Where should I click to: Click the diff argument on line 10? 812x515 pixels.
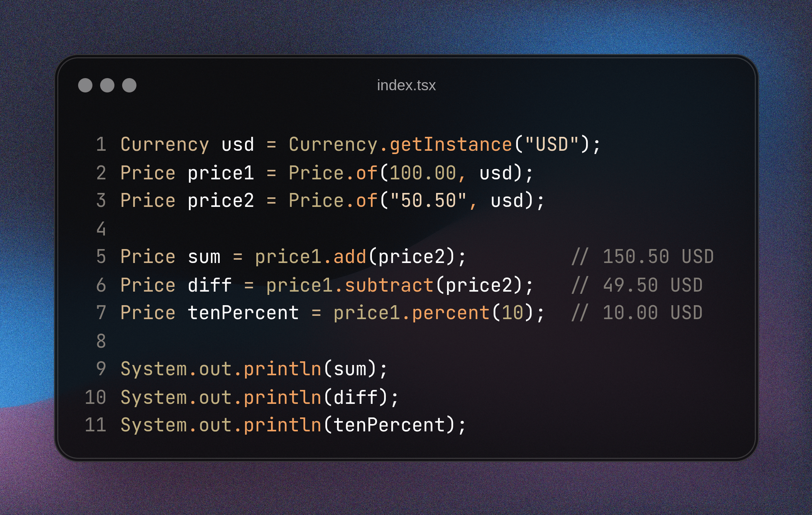355,398
